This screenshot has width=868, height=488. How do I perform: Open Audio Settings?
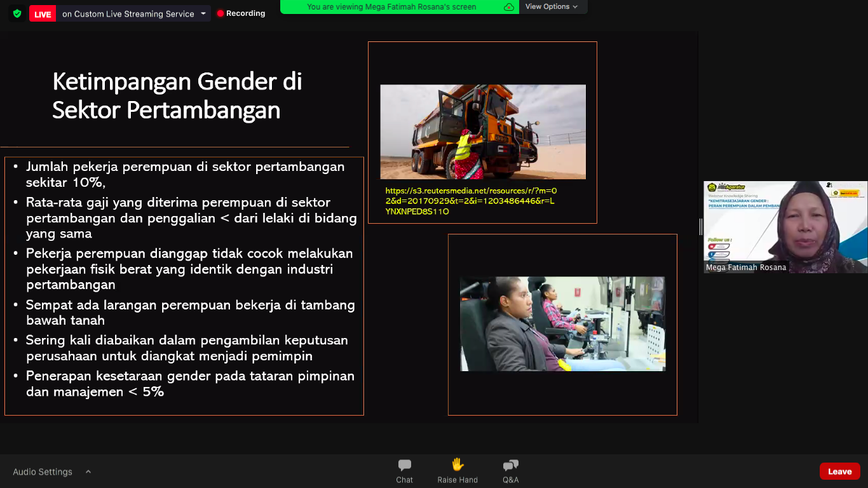(x=43, y=471)
